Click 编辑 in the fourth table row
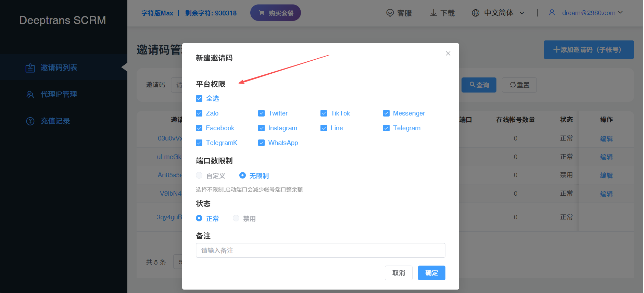644x293 pixels. coord(606,194)
